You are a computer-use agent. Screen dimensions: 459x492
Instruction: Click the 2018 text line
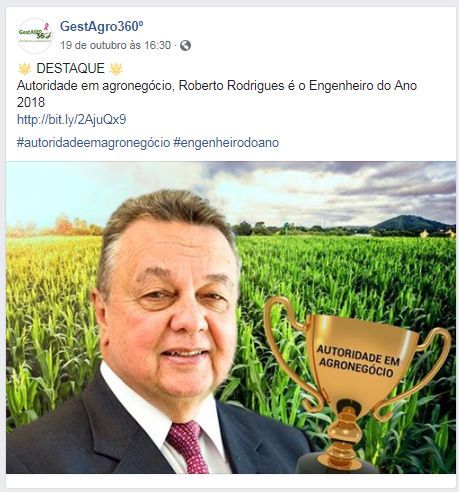(31, 102)
